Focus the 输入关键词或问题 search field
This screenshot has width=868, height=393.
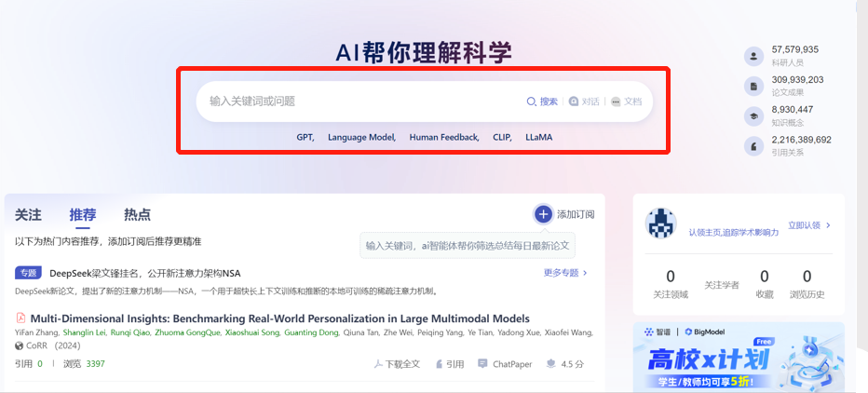click(354, 102)
